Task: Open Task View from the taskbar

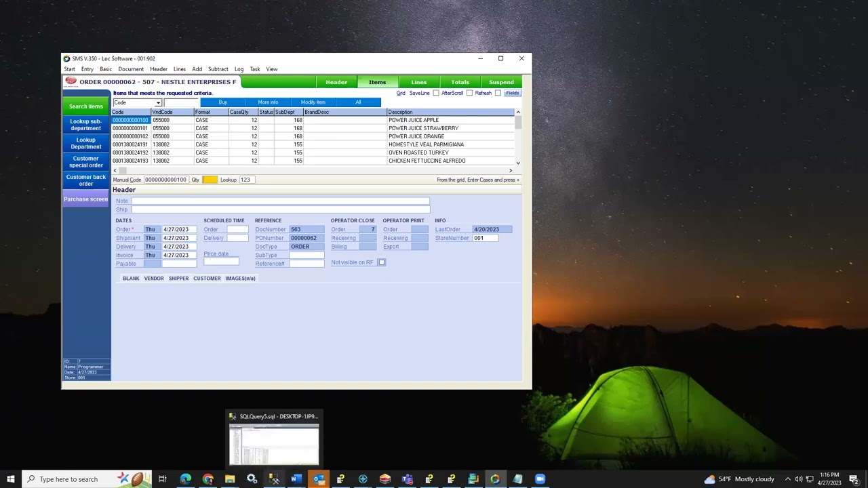Action: pos(163,479)
